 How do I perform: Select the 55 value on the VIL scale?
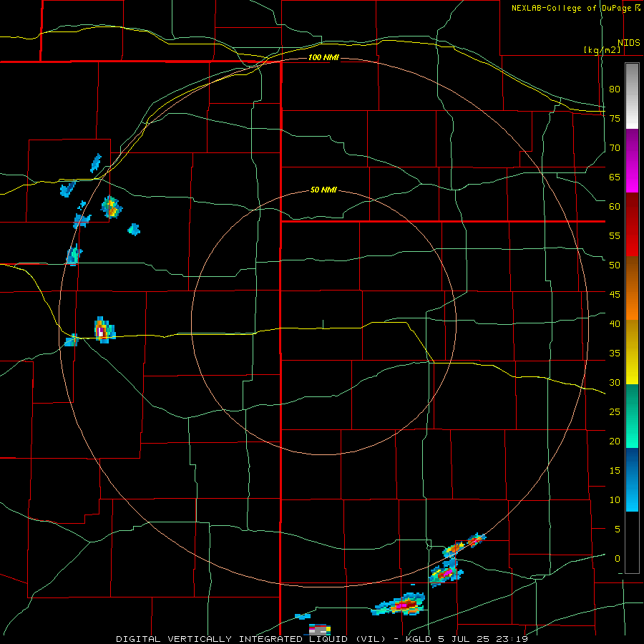615,235
